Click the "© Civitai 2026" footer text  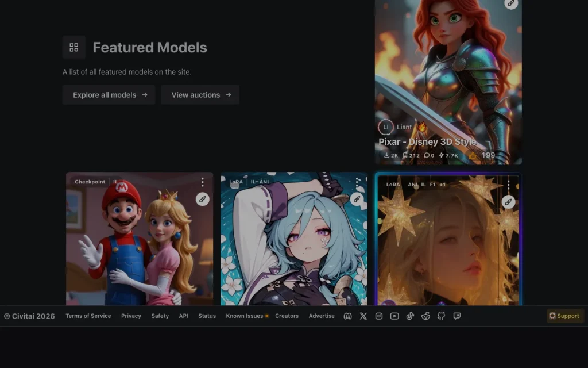tap(29, 316)
